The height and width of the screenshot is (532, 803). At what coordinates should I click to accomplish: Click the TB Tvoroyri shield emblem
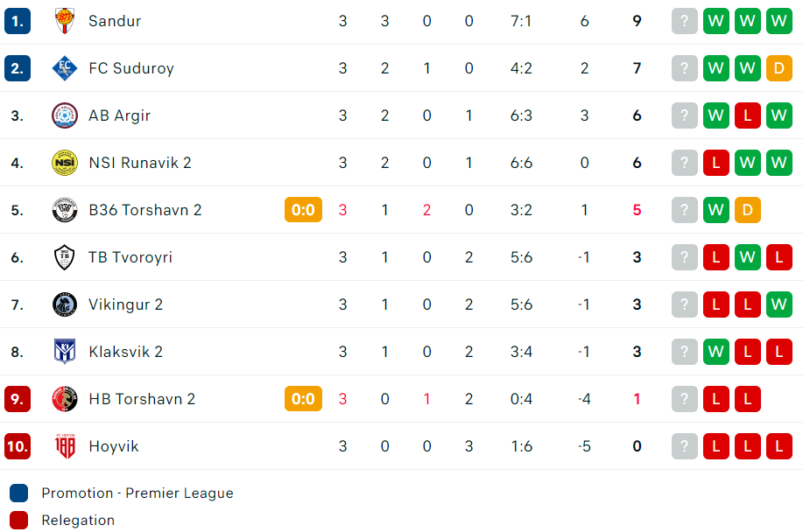(65, 257)
